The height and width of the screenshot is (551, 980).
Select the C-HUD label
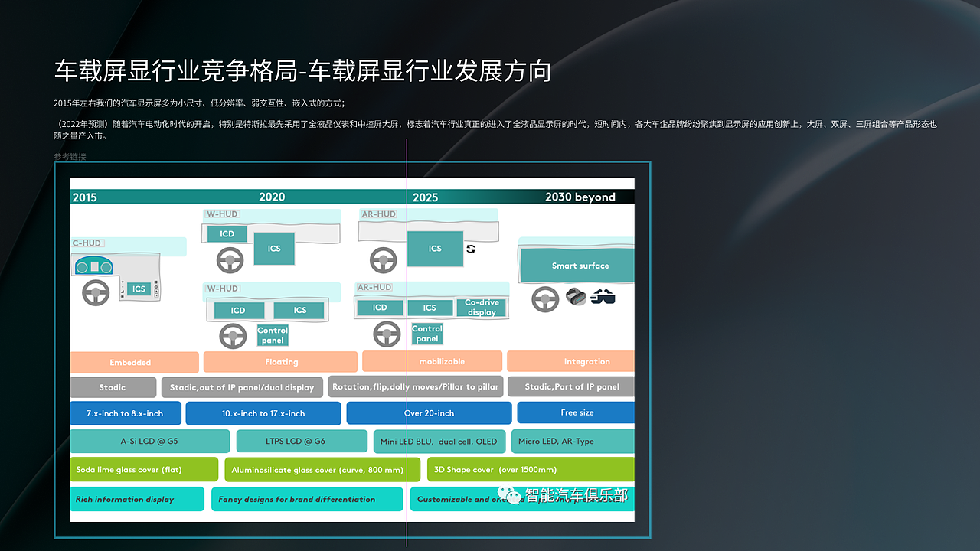coord(87,243)
